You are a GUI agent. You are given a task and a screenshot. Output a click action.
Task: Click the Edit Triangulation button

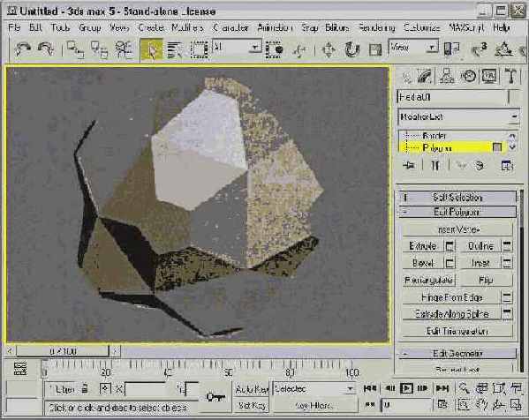pyautogui.click(x=457, y=331)
